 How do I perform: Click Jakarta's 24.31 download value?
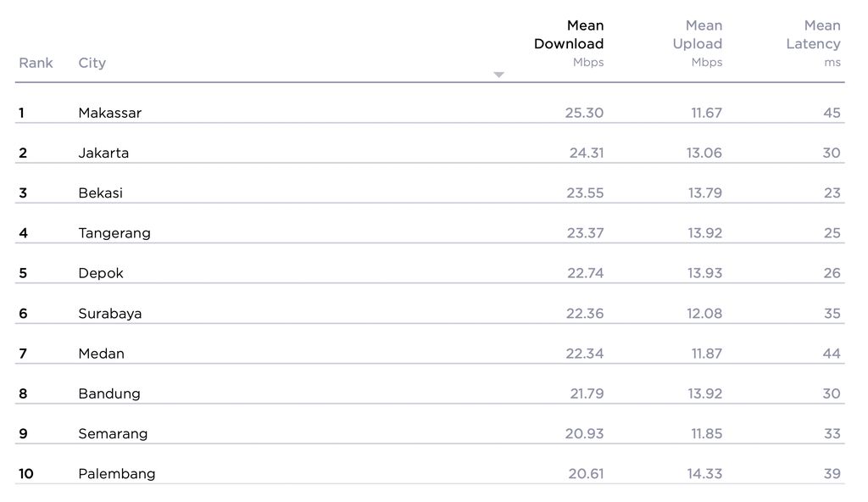[x=587, y=153]
